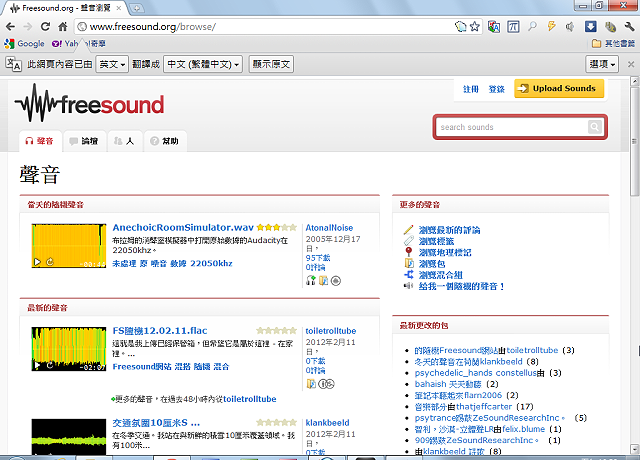Viewport: 640px width, 460px height.
Task: Toggle loop on AnechoicRoomSimulator.wav player
Action: tap(50, 262)
